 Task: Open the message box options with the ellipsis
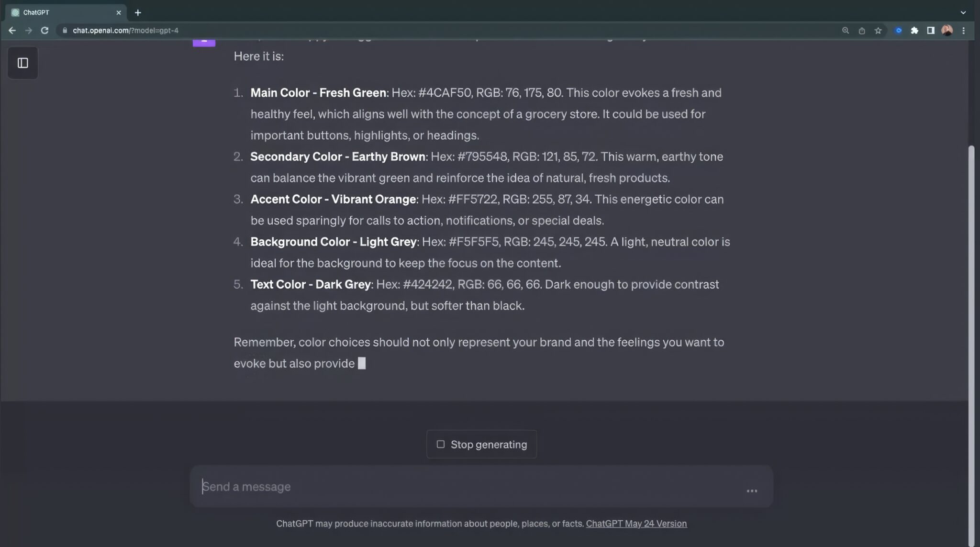[x=751, y=491]
